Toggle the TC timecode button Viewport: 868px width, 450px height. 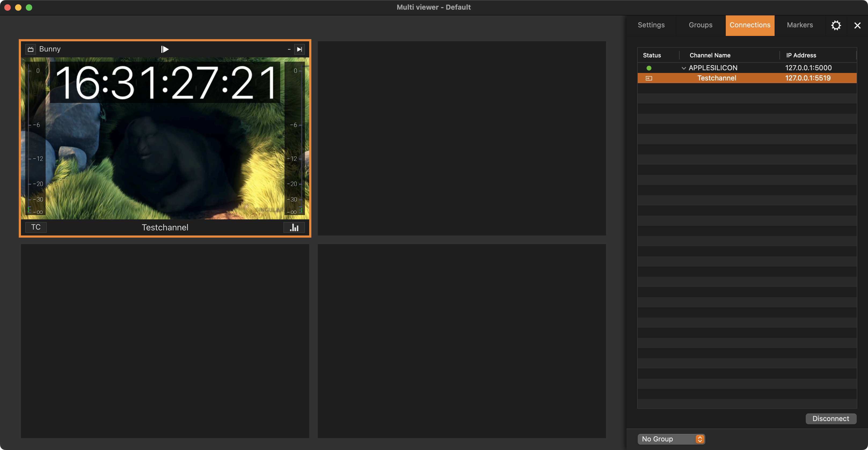(x=36, y=227)
